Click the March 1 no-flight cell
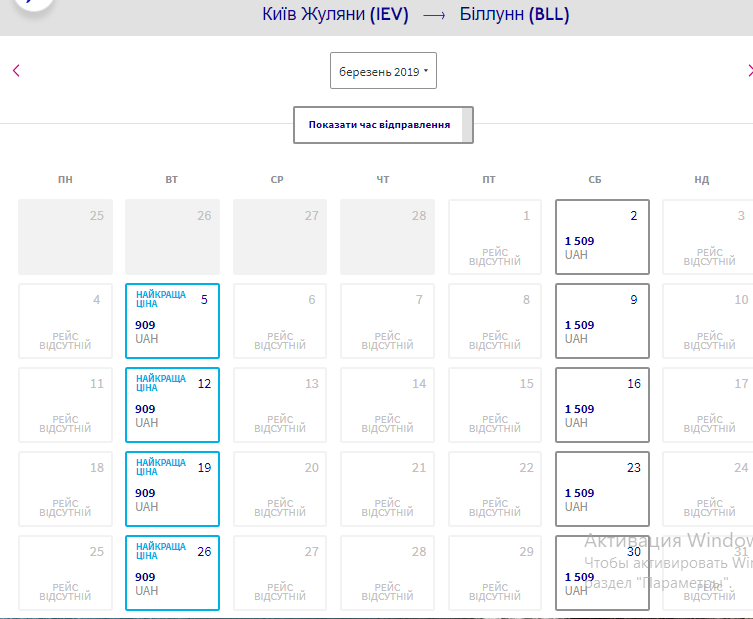Screen dimensions: 753x619 point(495,237)
